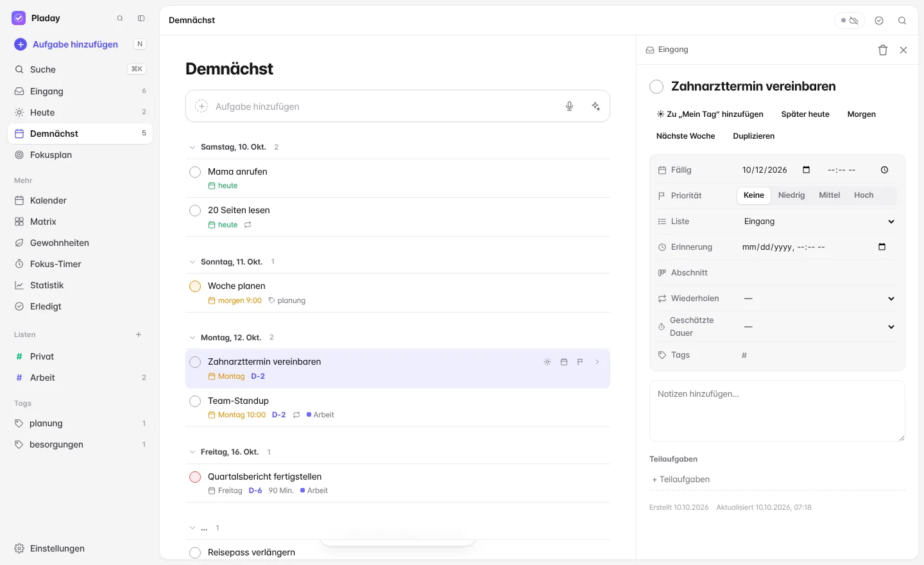Click the Duplizieren button
The height and width of the screenshot is (565, 924).
(754, 136)
